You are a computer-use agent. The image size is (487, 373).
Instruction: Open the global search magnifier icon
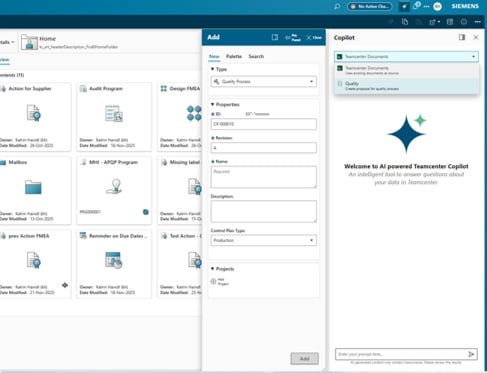pos(337,6)
